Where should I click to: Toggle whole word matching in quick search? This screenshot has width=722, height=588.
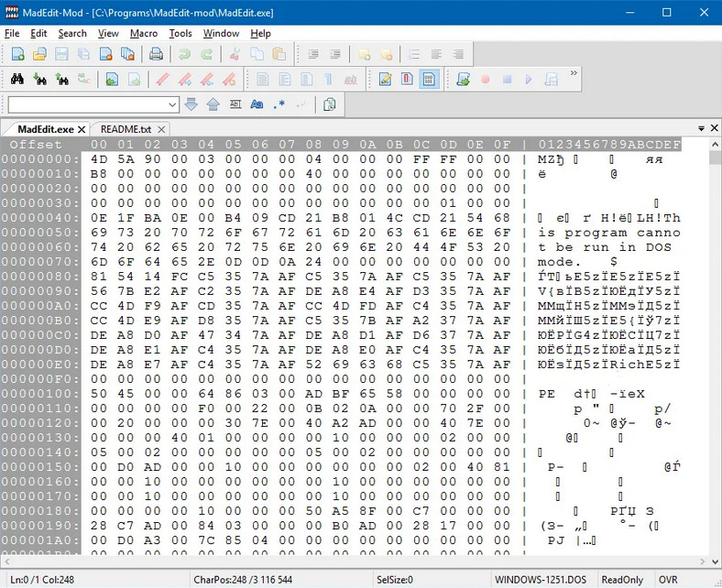235,104
